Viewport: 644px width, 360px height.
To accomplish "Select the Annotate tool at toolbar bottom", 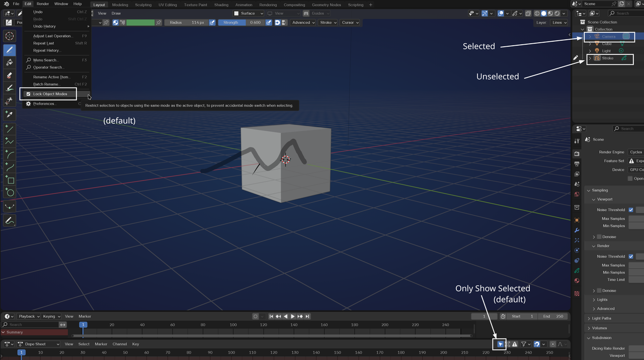I will pyautogui.click(x=9, y=221).
